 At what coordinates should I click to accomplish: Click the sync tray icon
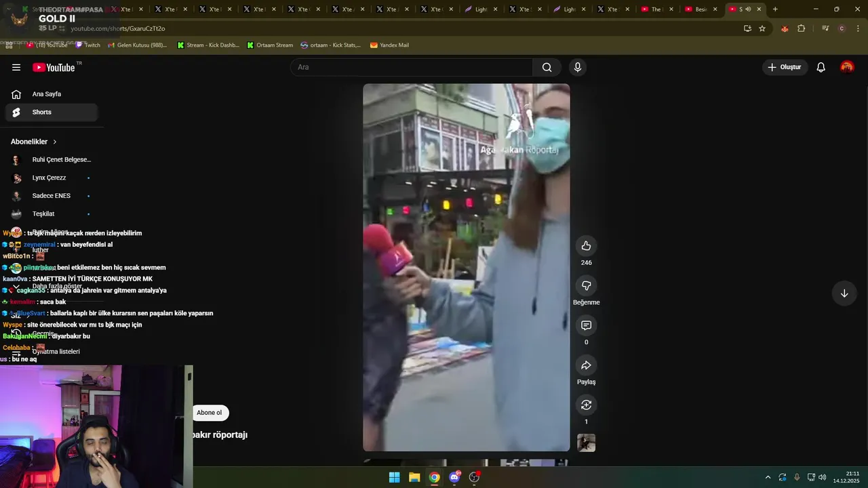783,477
